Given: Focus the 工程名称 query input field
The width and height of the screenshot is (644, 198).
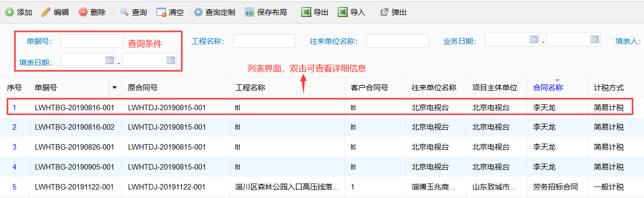Looking at the screenshot, I should 264,41.
